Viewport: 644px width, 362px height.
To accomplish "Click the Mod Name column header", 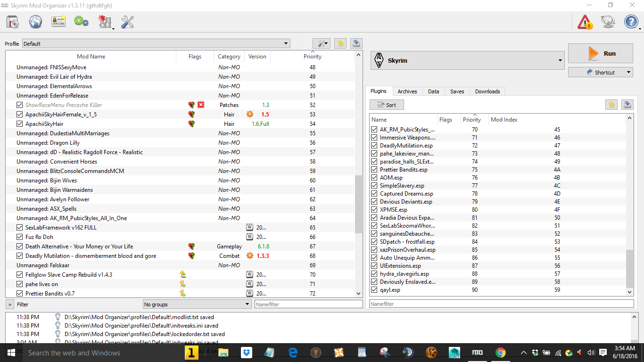I will pyautogui.click(x=91, y=57).
